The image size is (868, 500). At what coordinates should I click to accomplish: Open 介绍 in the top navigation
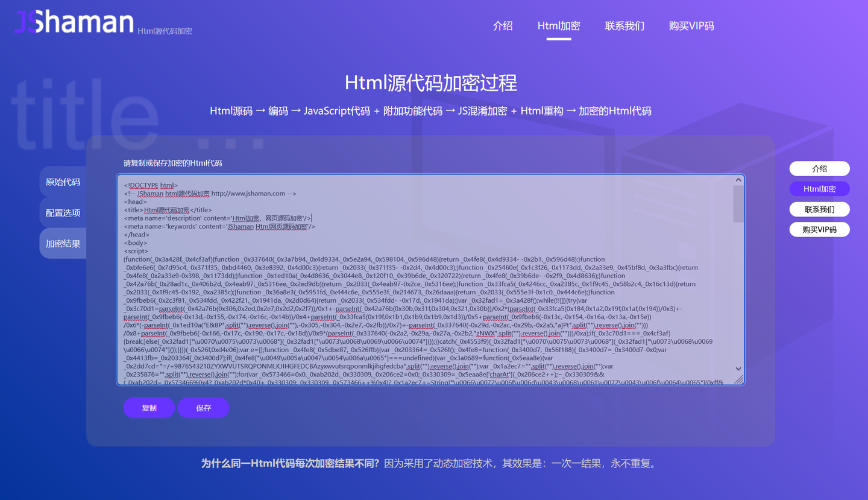point(503,26)
